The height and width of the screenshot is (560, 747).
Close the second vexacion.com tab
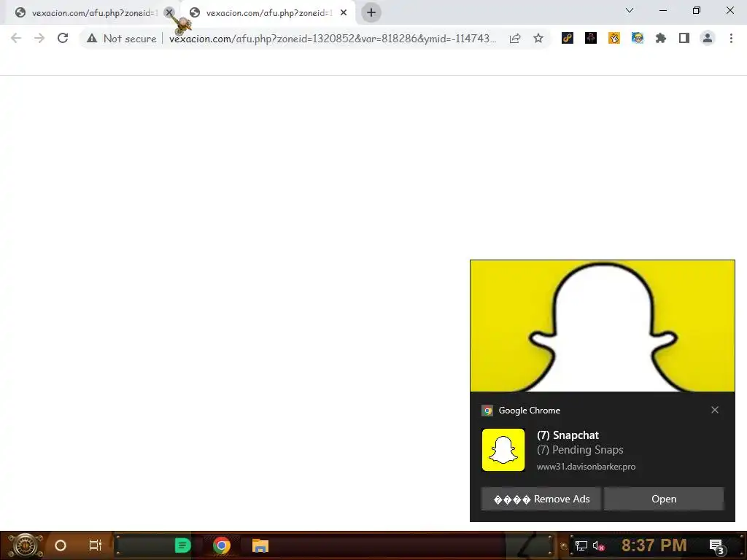(x=344, y=13)
